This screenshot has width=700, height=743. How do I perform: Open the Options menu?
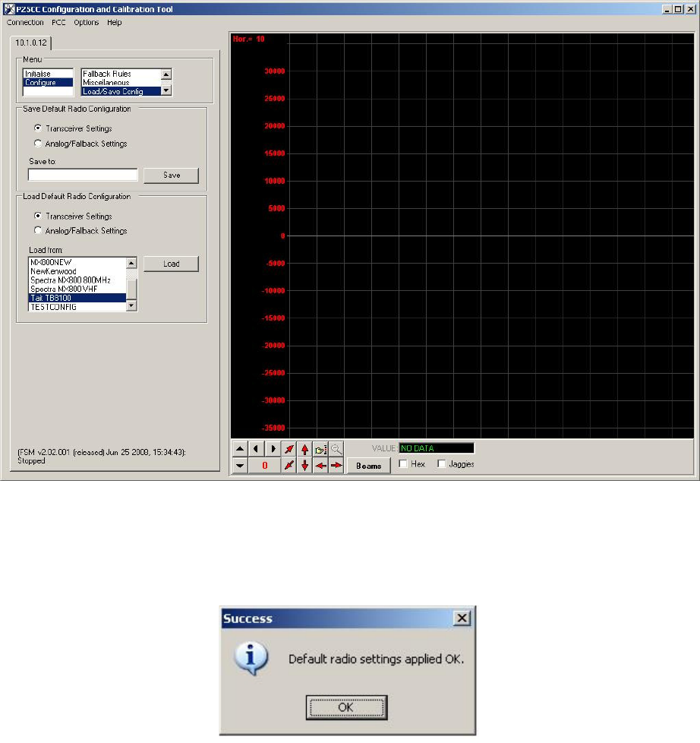coord(87,22)
